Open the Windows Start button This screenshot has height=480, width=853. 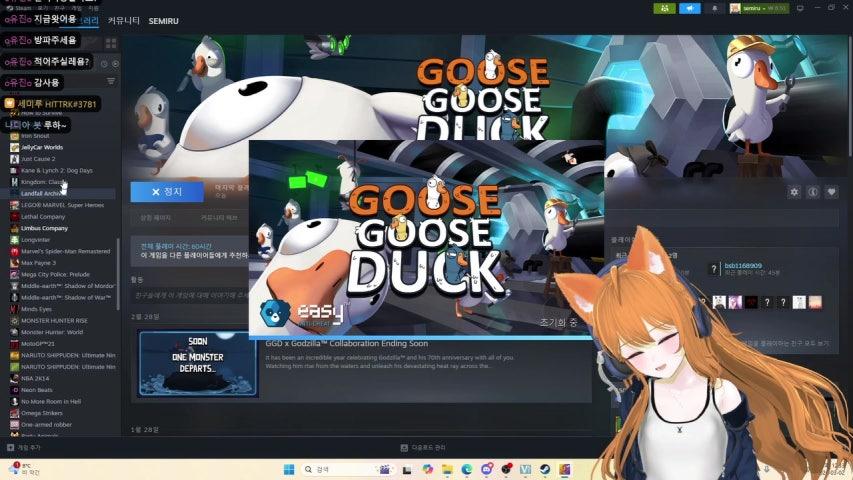(289, 469)
